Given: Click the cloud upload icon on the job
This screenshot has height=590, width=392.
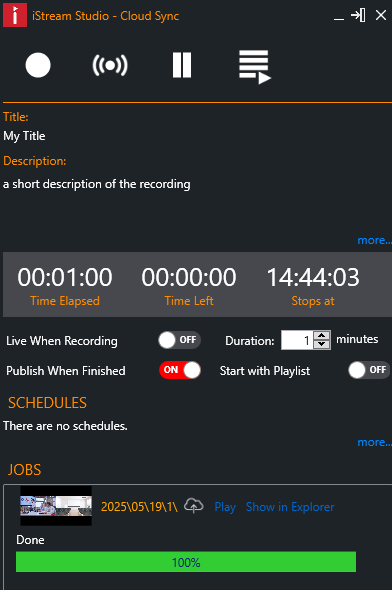Looking at the screenshot, I should click(x=194, y=505).
